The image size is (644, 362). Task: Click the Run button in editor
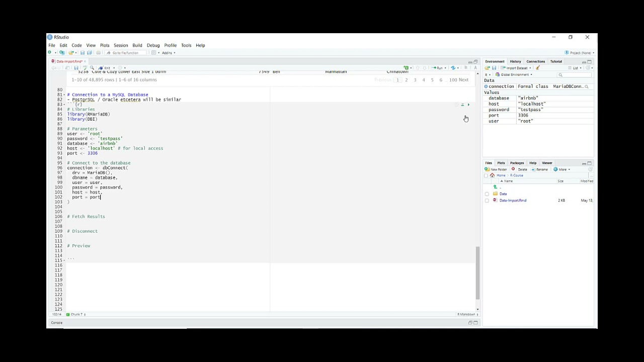(437, 68)
